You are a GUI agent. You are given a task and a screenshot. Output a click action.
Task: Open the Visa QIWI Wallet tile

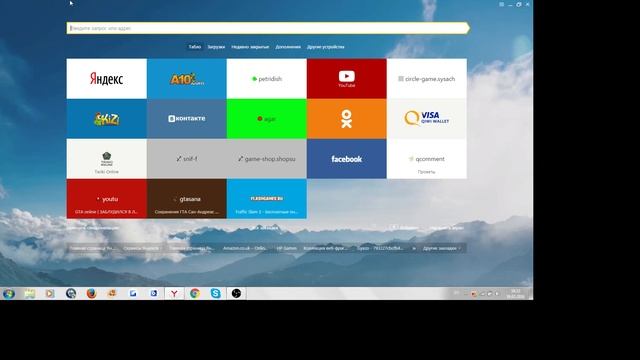pyautogui.click(x=427, y=118)
